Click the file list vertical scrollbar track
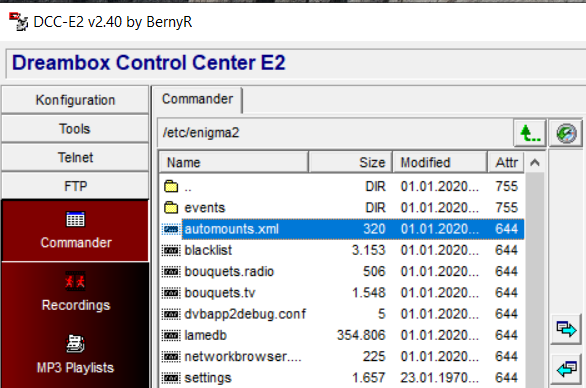The height and width of the screenshot is (388, 586). tap(535, 280)
